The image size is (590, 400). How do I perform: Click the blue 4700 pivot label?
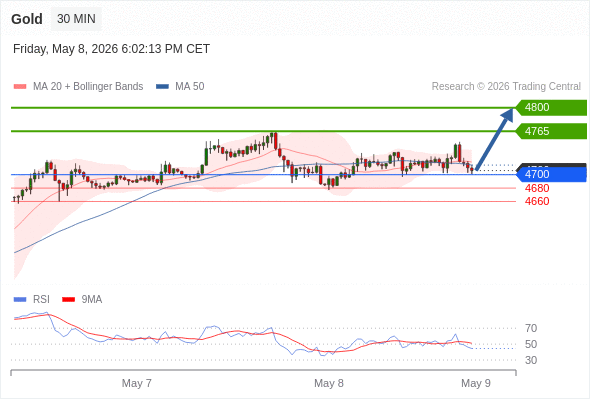coord(551,174)
